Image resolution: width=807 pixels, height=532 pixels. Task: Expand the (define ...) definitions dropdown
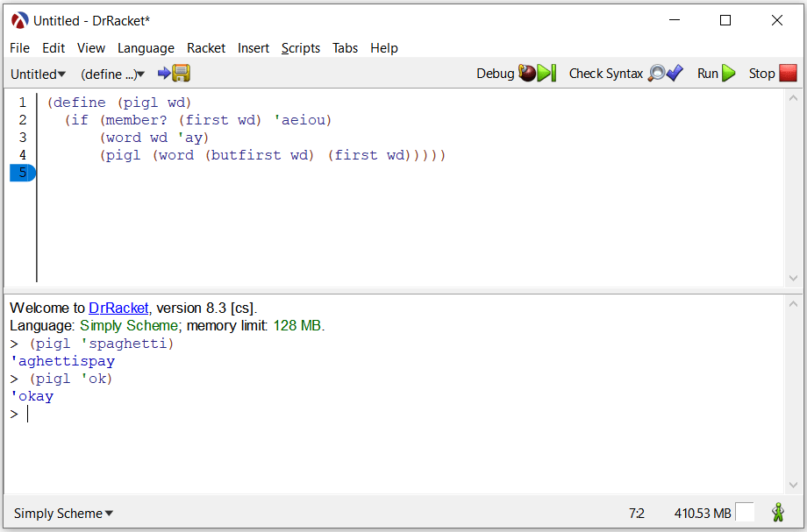coord(112,74)
